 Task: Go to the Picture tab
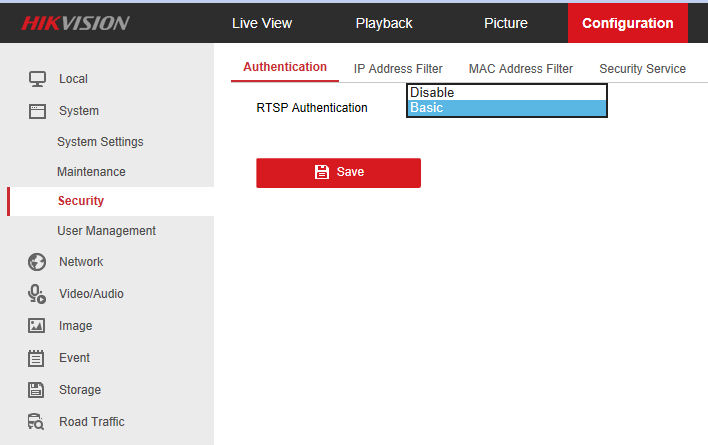pyautogui.click(x=506, y=23)
